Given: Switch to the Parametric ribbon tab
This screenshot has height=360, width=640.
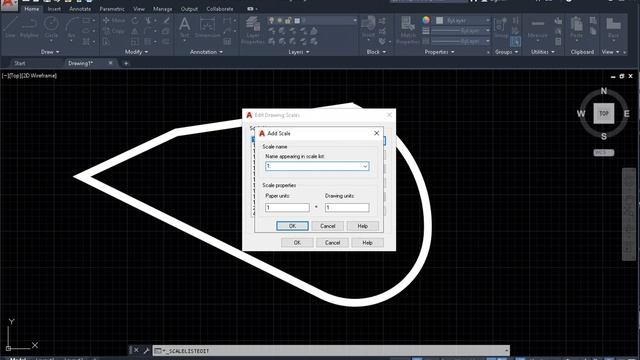Looking at the screenshot, I should click(x=112, y=9).
